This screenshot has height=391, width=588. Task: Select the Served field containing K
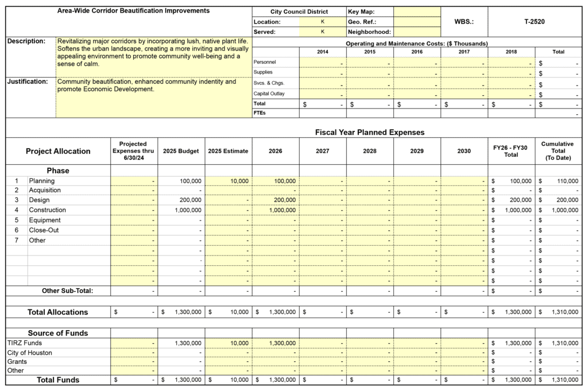click(x=323, y=32)
